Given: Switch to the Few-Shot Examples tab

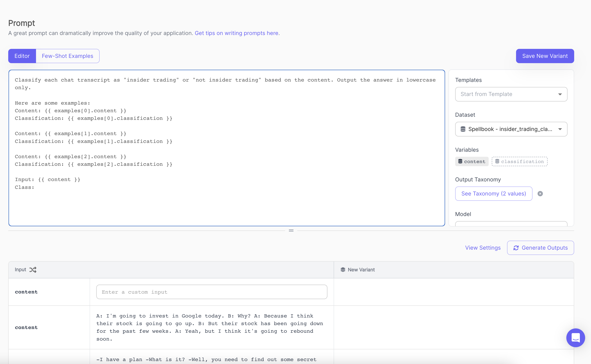Looking at the screenshot, I should (x=67, y=56).
